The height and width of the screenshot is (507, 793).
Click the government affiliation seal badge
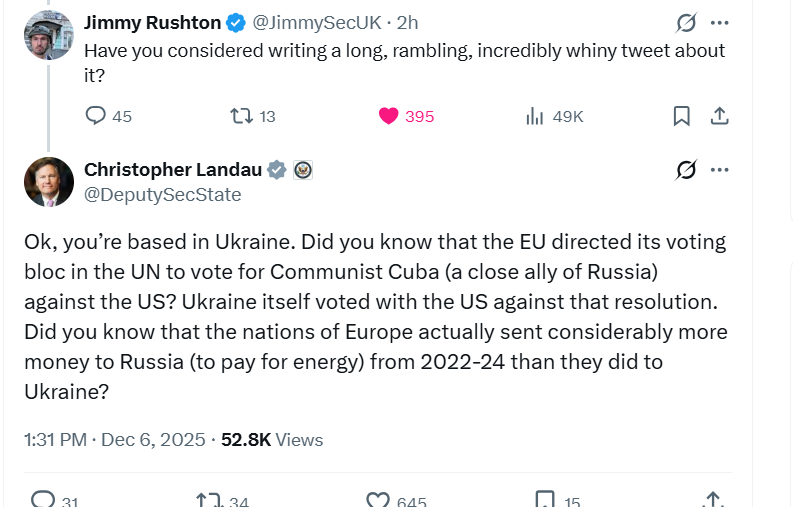click(x=303, y=170)
